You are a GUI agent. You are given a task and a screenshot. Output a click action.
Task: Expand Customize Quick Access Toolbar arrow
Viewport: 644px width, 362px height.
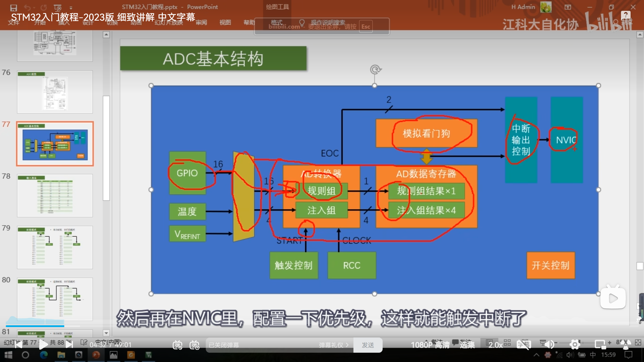(71, 8)
